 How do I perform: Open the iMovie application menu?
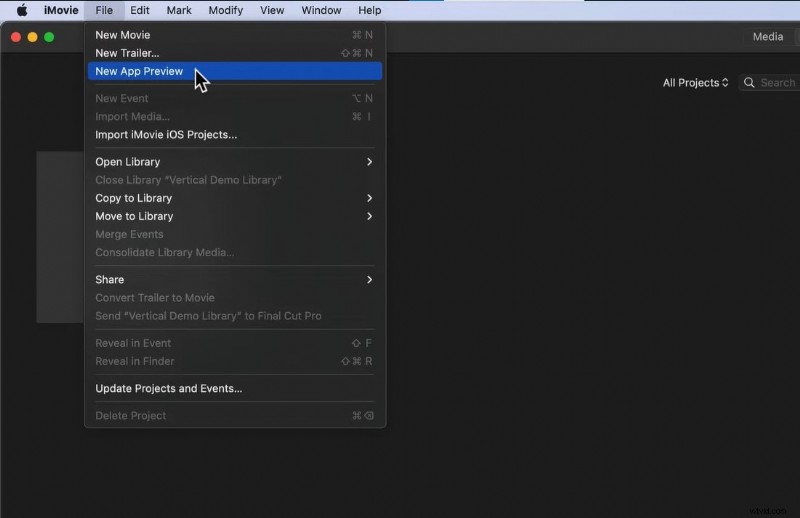[x=61, y=10]
